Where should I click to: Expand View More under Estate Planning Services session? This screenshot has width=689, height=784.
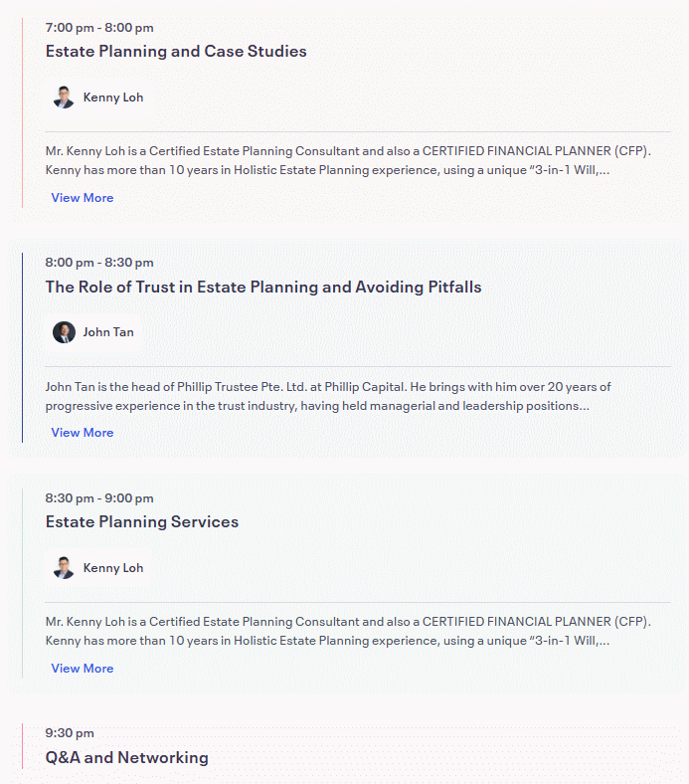83,669
